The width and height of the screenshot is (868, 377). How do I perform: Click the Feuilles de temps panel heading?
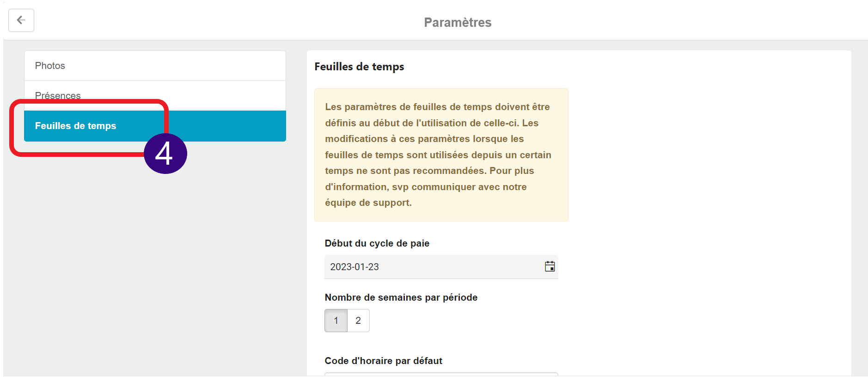tap(359, 67)
